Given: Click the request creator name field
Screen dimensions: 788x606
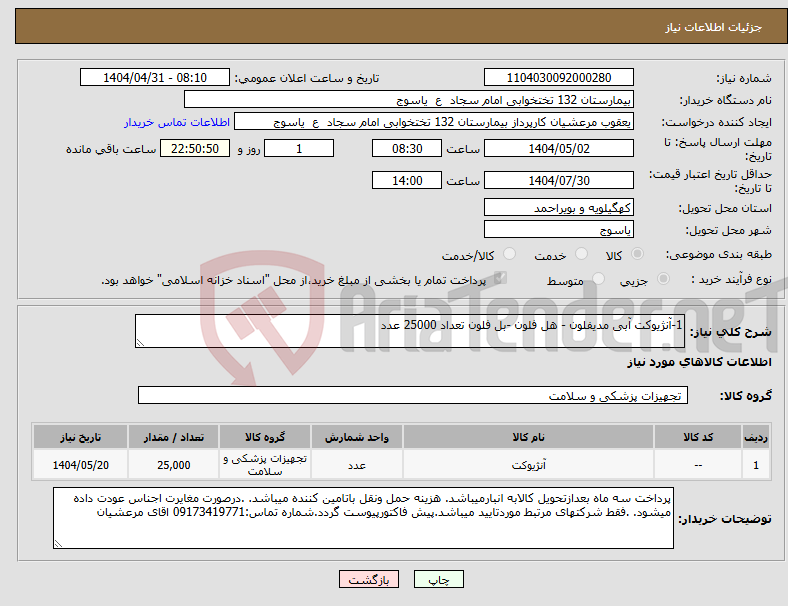Looking at the screenshot, I should click(x=434, y=122).
